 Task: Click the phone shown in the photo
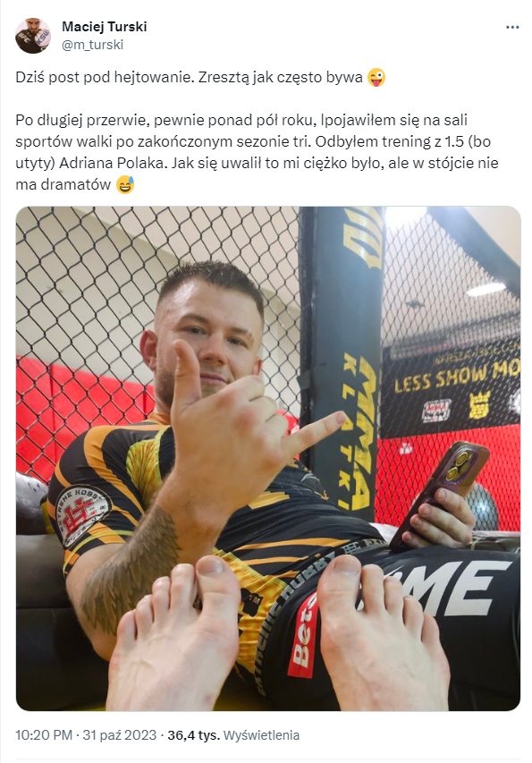(440, 491)
